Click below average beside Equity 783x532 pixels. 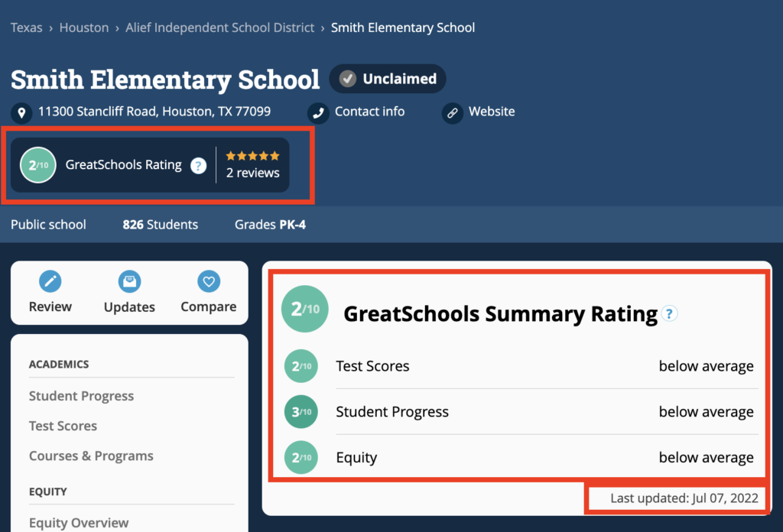coord(706,457)
